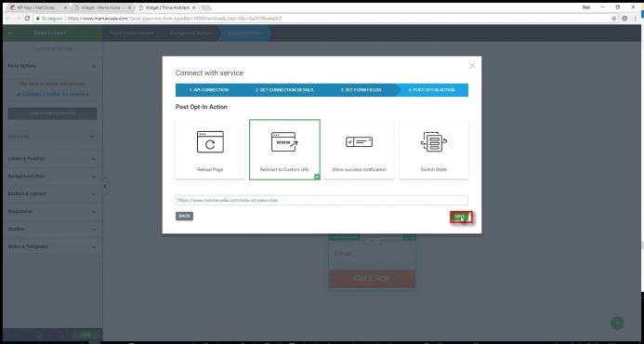Reload the page with the browser refresh icon
Screen dimensions: 644x344
28,19
